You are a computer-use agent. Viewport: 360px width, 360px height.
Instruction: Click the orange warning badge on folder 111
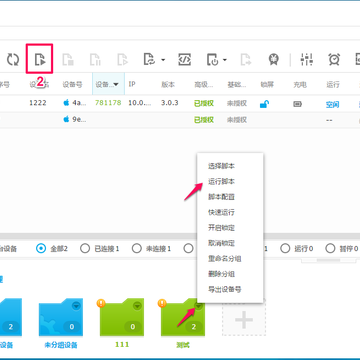(101, 303)
